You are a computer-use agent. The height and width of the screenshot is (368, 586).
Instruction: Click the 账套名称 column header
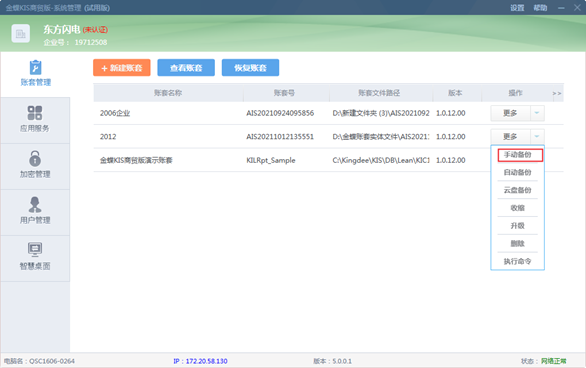click(168, 93)
